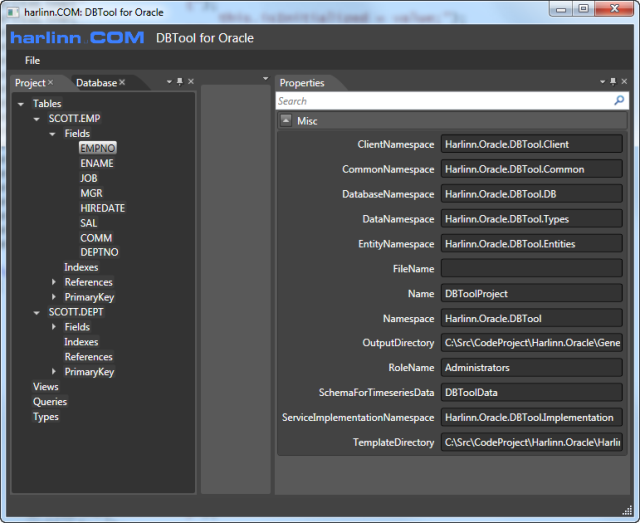The width and height of the screenshot is (640, 523).
Task: Close the Database tab with its x
Action: tap(122, 82)
